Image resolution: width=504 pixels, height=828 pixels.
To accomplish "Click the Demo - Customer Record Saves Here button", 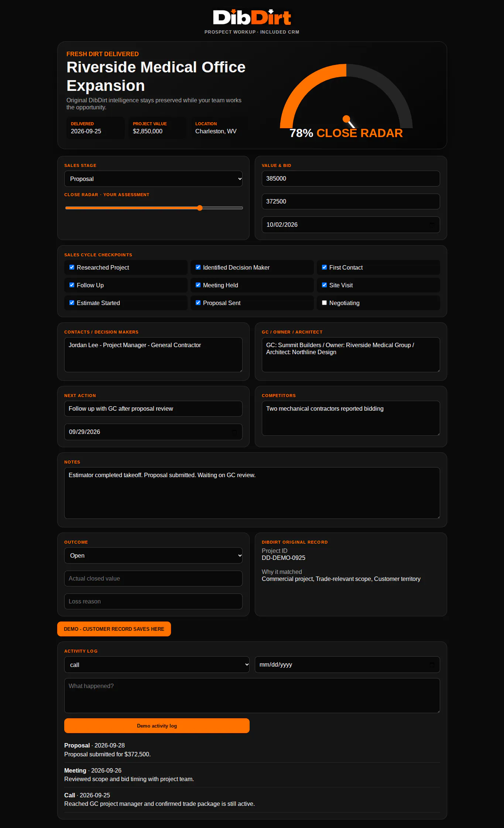I will point(114,629).
